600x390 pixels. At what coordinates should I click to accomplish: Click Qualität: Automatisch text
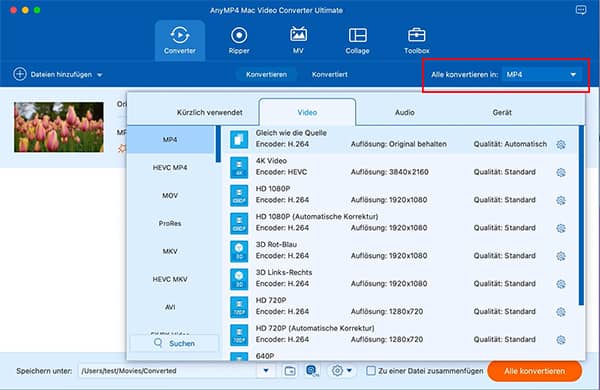510,144
